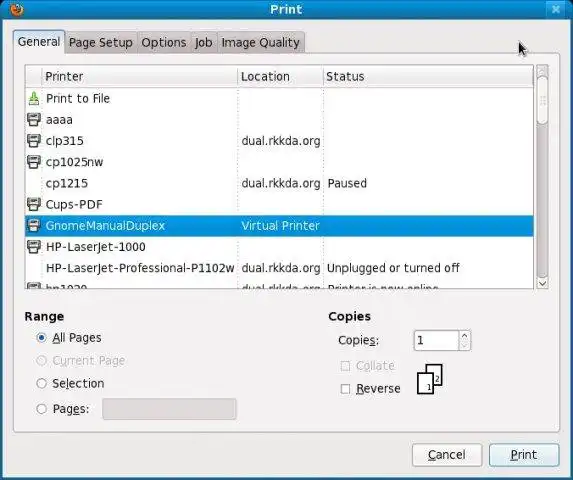Click the Firefox icon in title bar

[16, 9]
